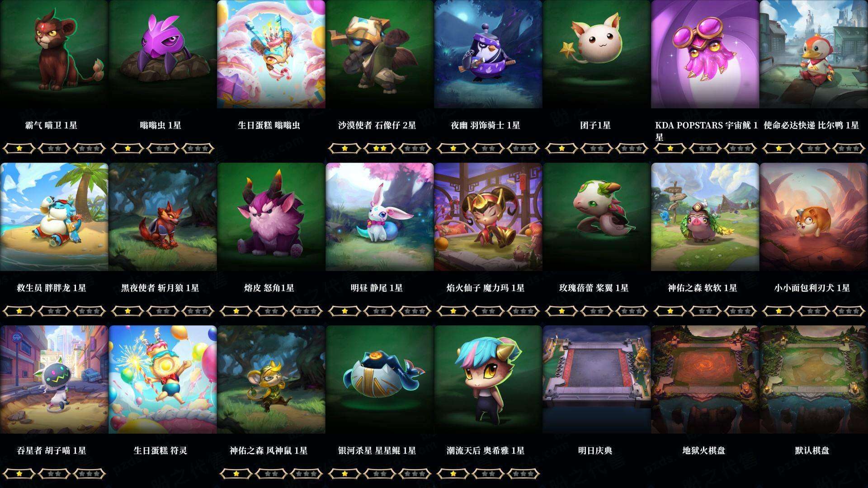Select the 小小面包利刃犬 corgi artwork
This screenshot has width=868, height=488.
[x=814, y=217]
